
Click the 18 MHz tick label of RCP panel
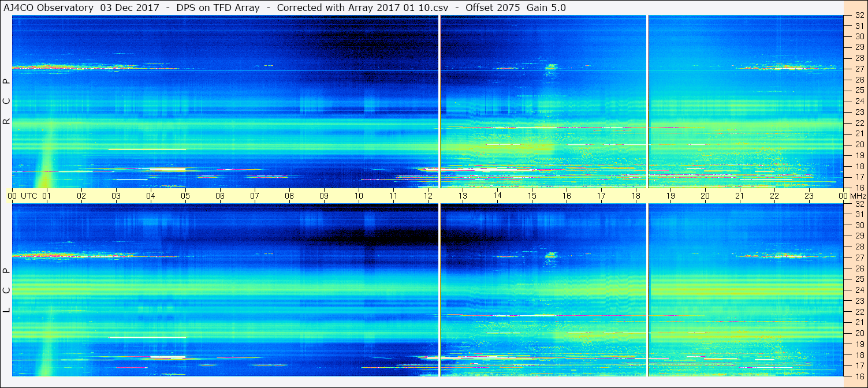click(859, 166)
